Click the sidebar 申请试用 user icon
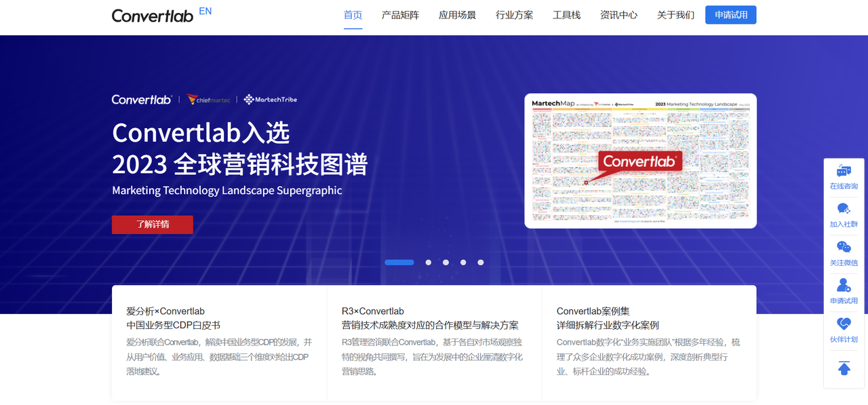Viewport: 868px width, 405px height. pos(844,285)
